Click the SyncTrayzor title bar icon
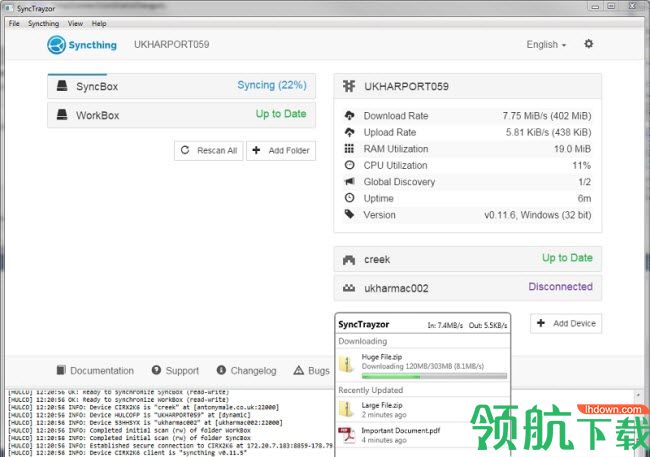Screen dimensions: 650x457 (x=9, y=8)
